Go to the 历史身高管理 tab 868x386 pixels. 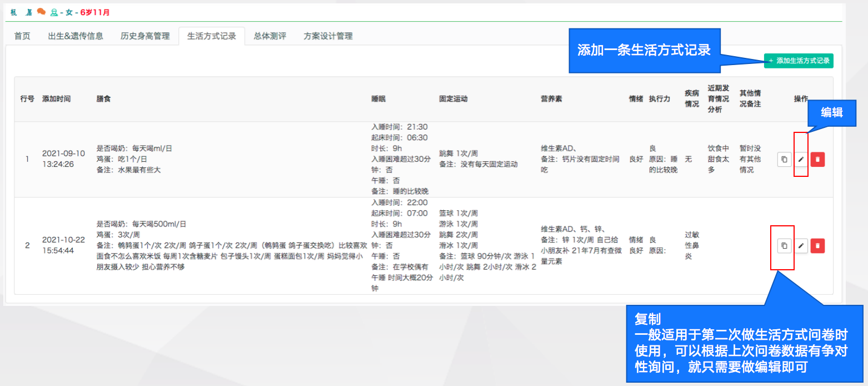point(145,36)
